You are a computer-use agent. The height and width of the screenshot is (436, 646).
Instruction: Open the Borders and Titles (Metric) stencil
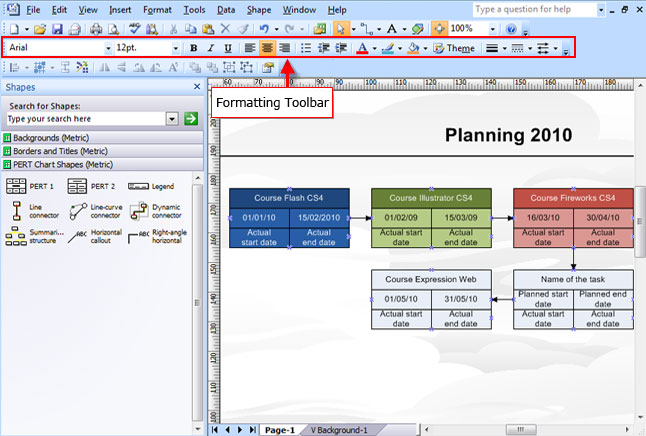coord(103,151)
